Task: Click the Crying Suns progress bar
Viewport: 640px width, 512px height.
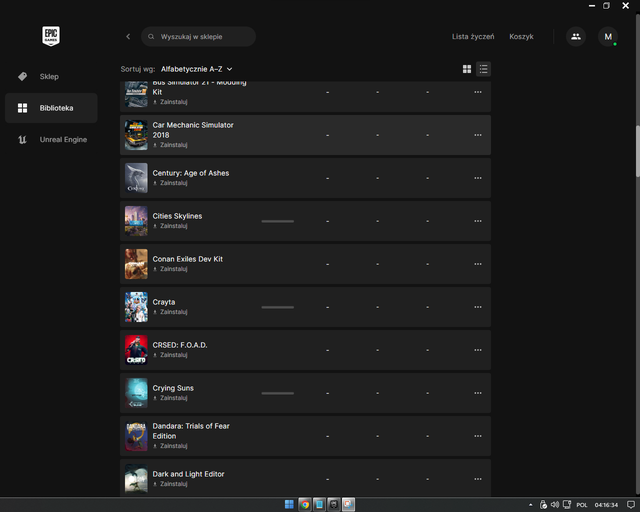Action: (x=278, y=393)
